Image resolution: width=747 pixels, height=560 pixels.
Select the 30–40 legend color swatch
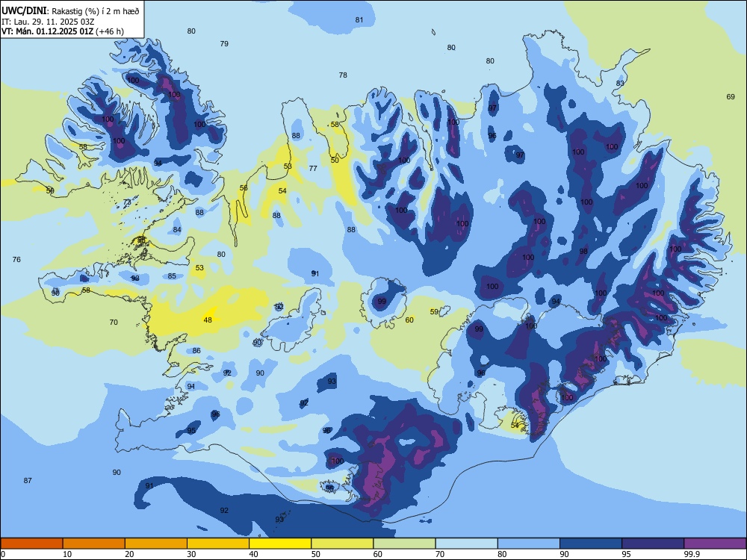pos(218,544)
